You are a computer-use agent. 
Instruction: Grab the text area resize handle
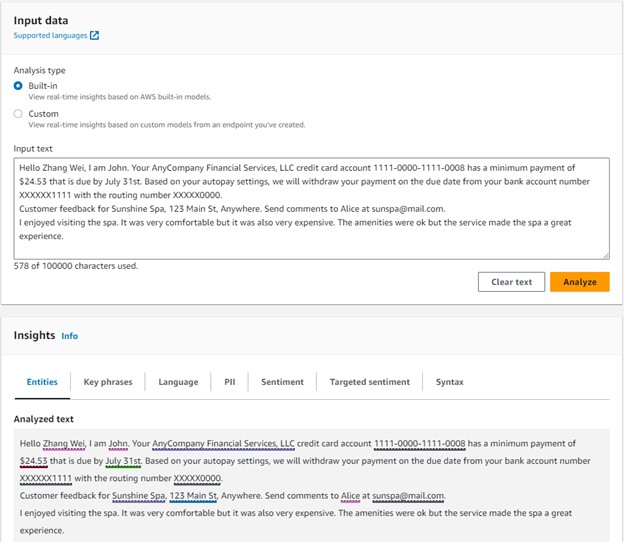coord(606,256)
